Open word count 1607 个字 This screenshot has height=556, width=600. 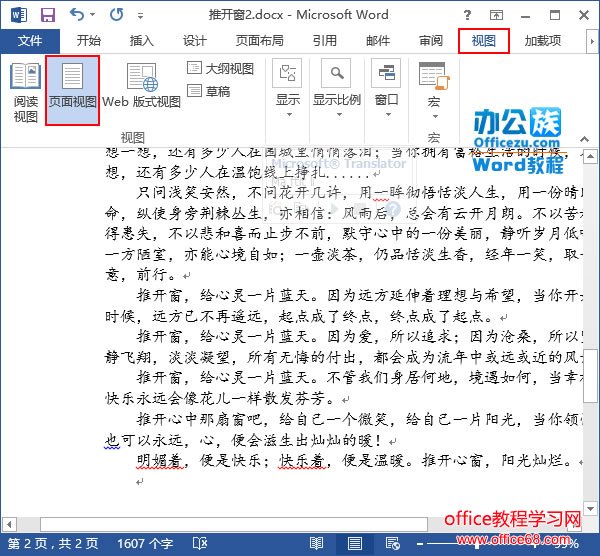145,543
